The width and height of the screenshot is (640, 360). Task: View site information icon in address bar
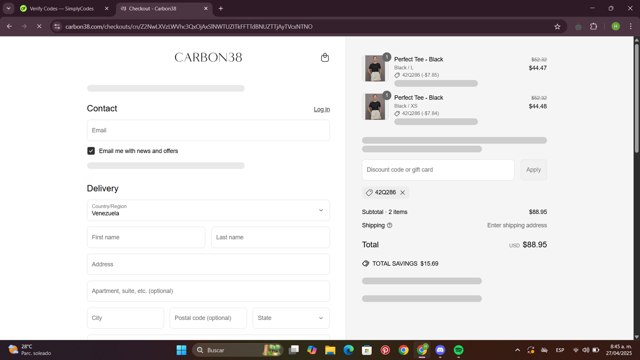57,27
